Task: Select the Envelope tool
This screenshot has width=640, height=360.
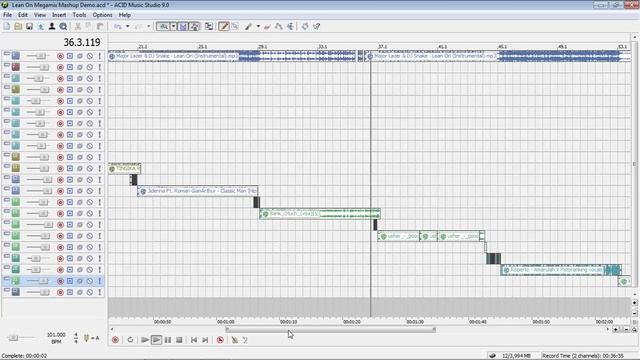Action: click(x=279, y=27)
